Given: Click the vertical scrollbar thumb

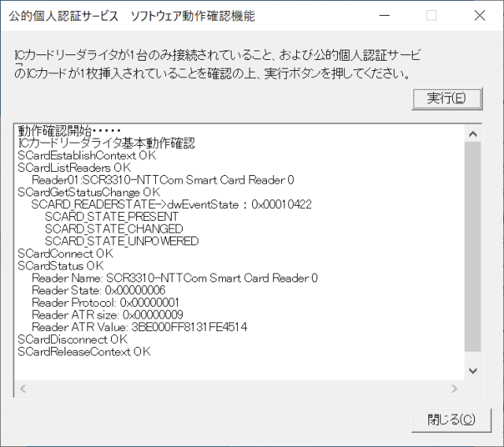Looking at the screenshot, I should tap(472, 247).
